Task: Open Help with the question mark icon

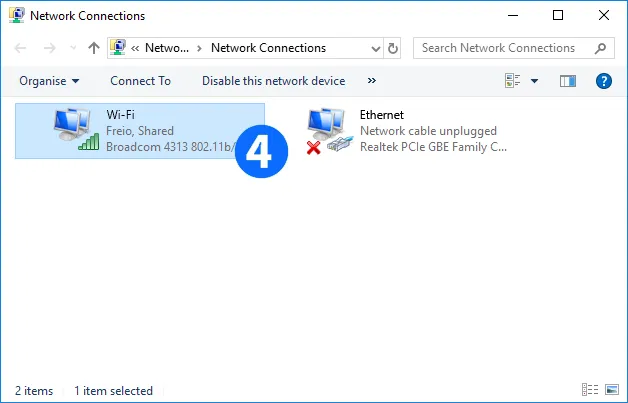Action: (604, 81)
